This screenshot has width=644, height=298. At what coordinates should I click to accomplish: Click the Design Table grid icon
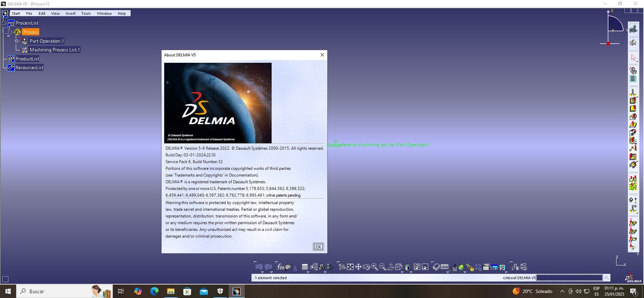point(305,267)
